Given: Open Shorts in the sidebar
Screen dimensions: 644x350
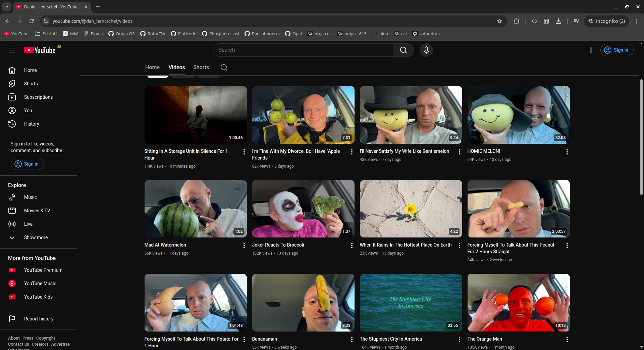Looking at the screenshot, I should click(39, 84).
